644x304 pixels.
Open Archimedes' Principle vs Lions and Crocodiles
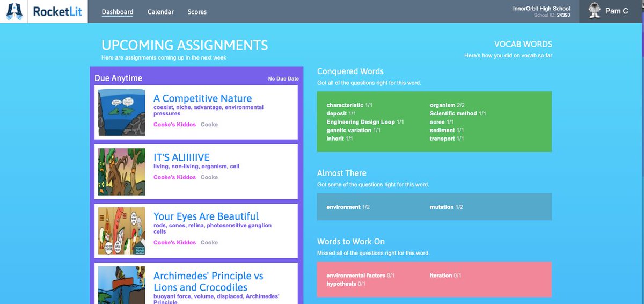pos(208,281)
